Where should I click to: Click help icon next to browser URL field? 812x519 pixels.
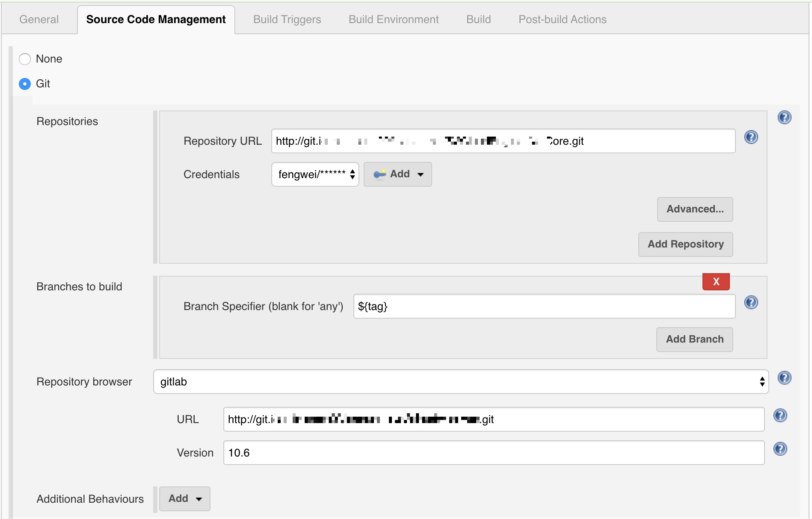(x=780, y=415)
